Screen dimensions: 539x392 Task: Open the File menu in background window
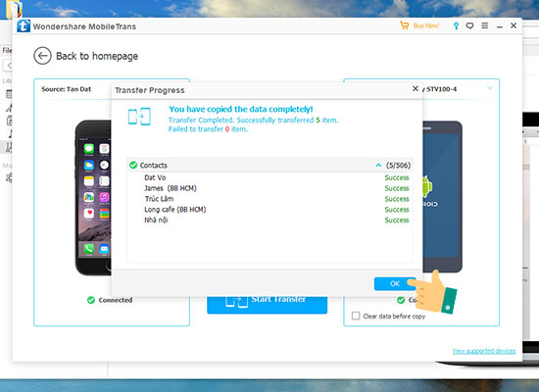click(7, 51)
